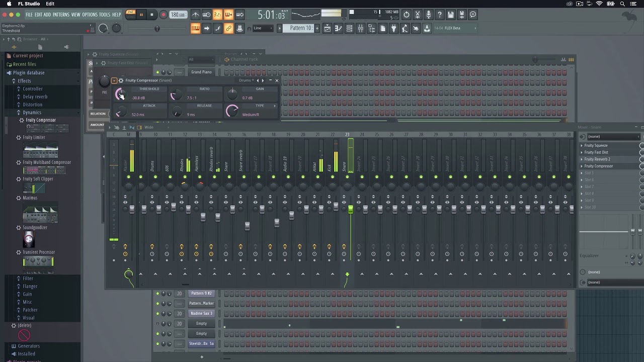Mute the Grand Piano channel
This screenshot has height=362, width=644.
click(x=157, y=72)
